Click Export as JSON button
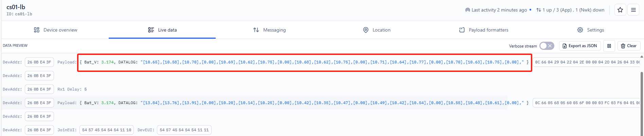 [x=580, y=46]
